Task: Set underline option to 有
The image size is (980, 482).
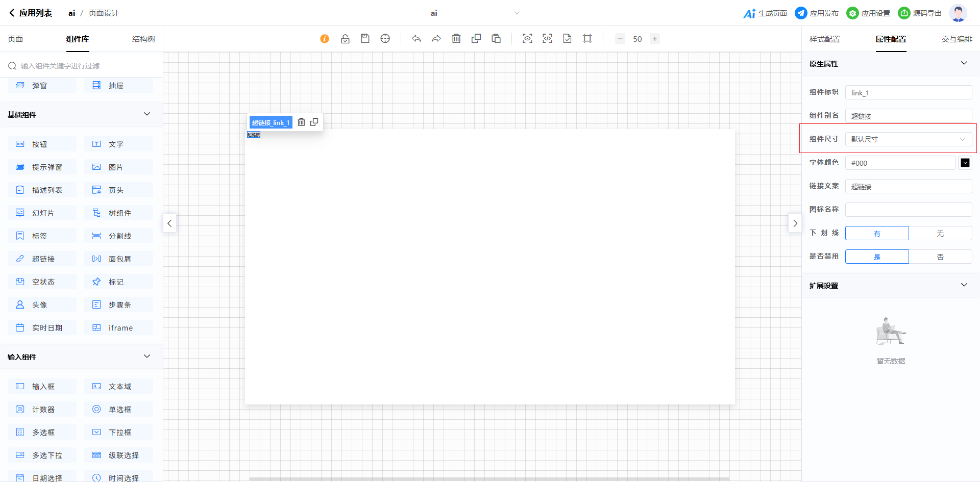Action: (x=877, y=234)
